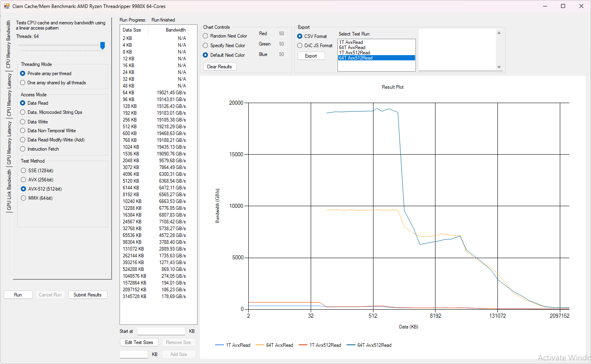Click the thread count slider handle
The width and height of the screenshot is (591, 364).
click(x=102, y=46)
